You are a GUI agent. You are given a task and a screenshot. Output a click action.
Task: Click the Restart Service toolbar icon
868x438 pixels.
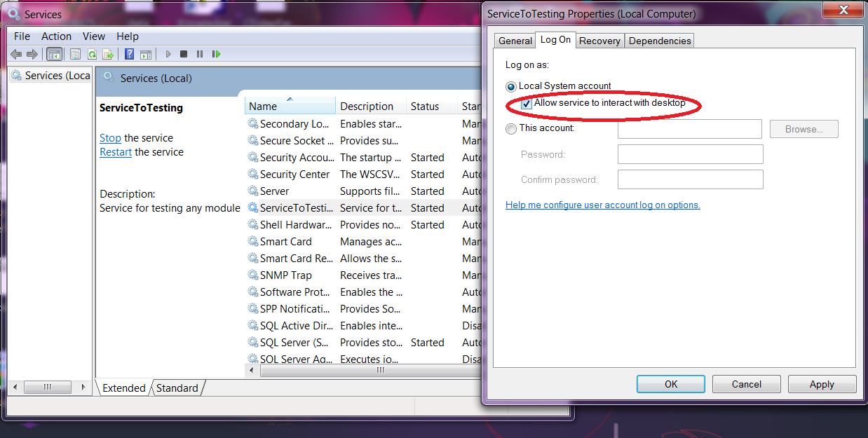coord(217,54)
